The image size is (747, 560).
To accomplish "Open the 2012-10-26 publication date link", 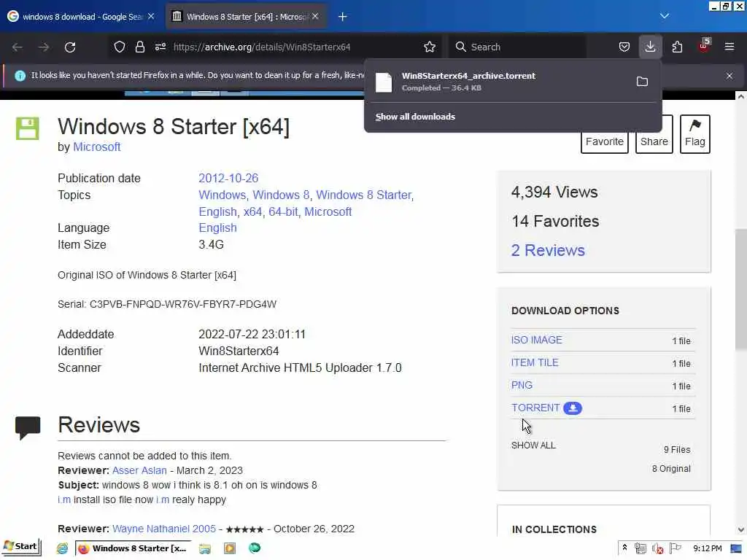I will (x=228, y=178).
